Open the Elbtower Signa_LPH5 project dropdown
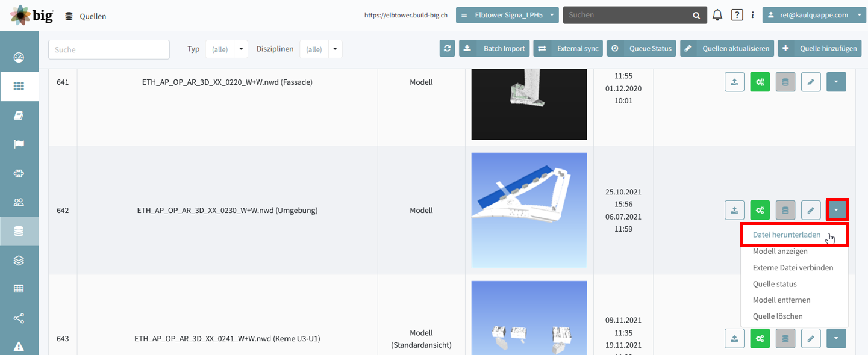 [x=507, y=15]
